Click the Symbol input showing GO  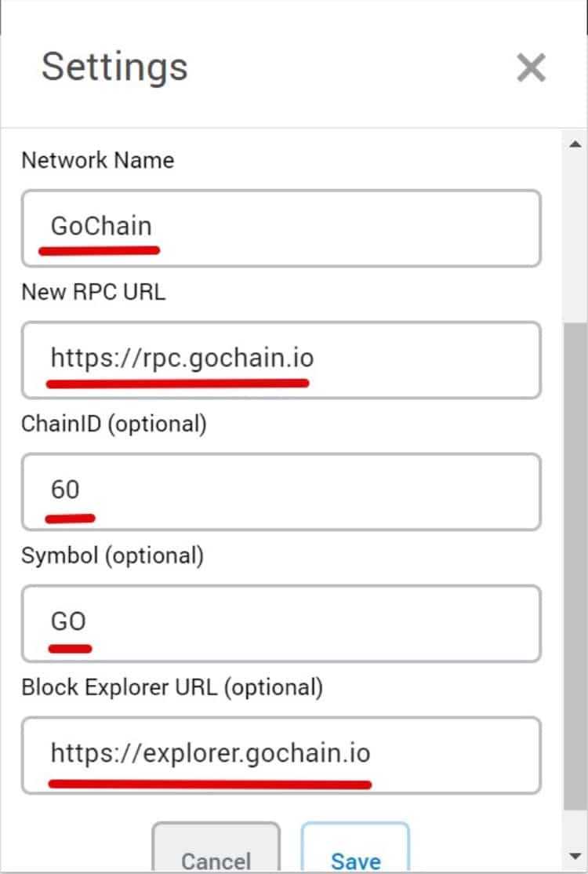tap(282, 624)
